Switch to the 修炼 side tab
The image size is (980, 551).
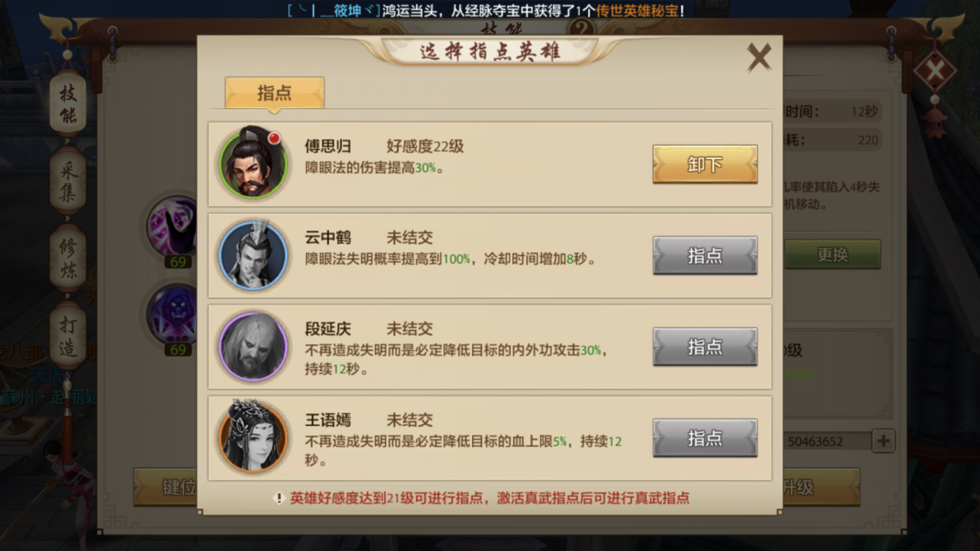pos(68,259)
